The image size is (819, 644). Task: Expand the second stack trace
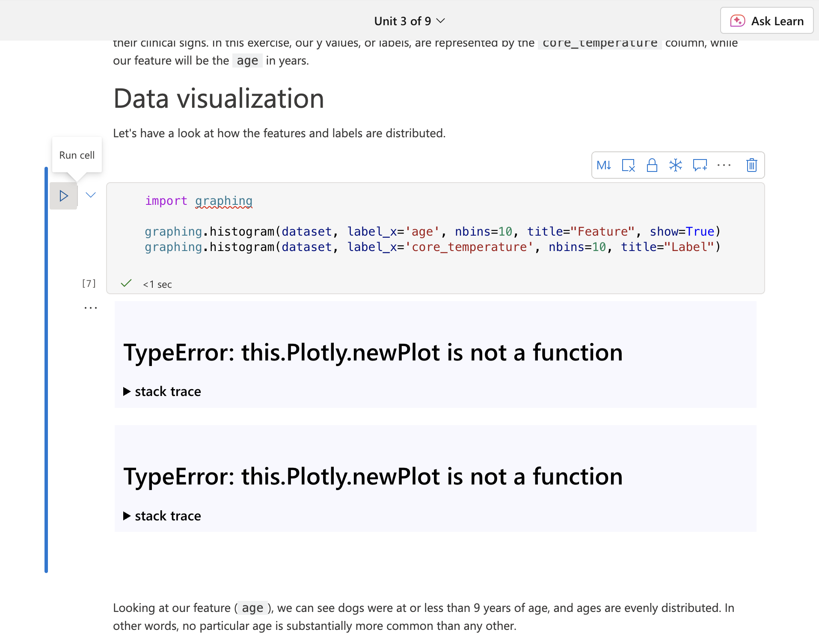162,515
